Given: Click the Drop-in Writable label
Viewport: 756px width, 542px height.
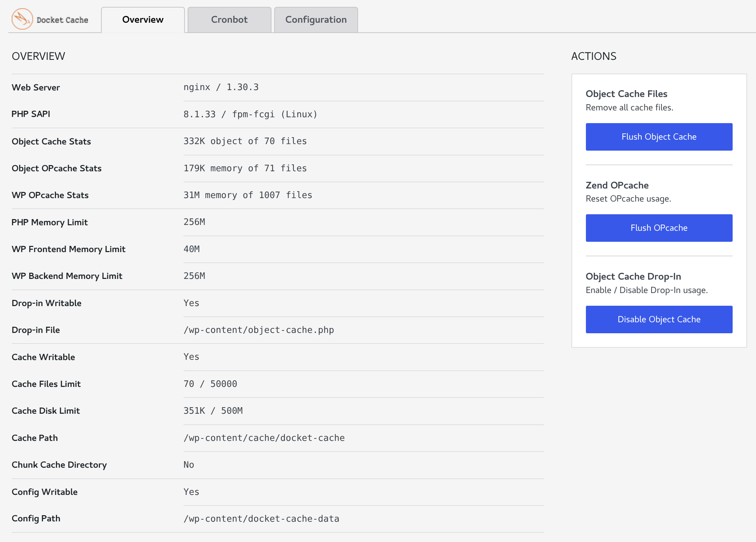Looking at the screenshot, I should [x=46, y=303].
